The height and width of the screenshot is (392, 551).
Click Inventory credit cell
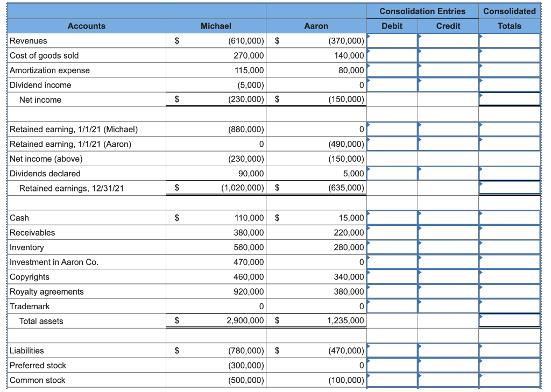pyautogui.click(x=448, y=247)
